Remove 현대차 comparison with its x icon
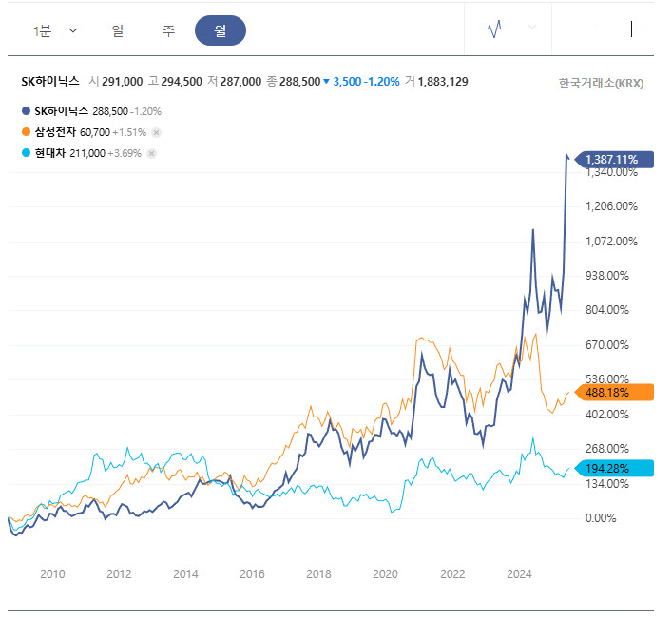The height and width of the screenshot is (621, 672). coord(151,153)
